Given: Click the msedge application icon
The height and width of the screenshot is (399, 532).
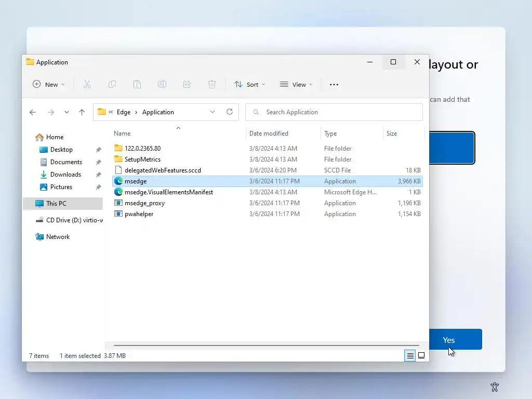Looking at the screenshot, I should (x=118, y=181).
